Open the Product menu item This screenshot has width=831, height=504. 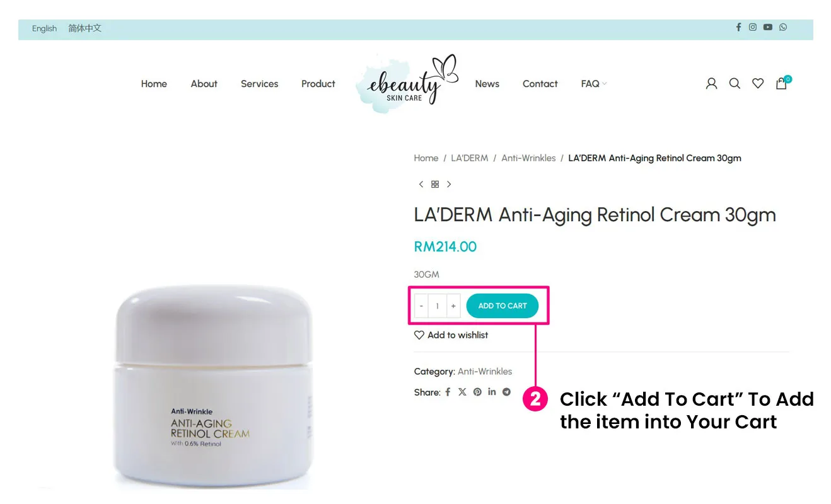[x=318, y=84]
